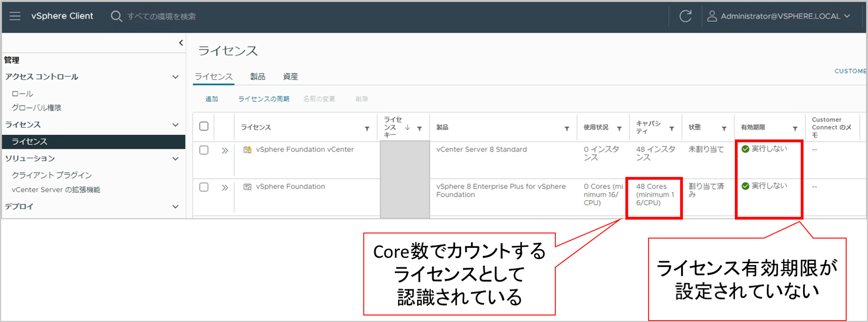Check the vSphere Foundation vCenter row
This screenshot has height=322, width=868.
click(204, 150)
